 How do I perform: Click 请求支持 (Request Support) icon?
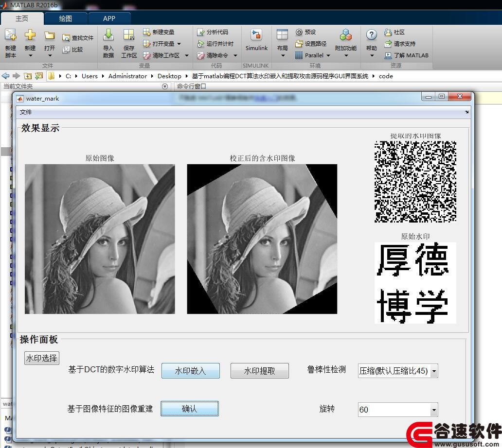(388, 44)
